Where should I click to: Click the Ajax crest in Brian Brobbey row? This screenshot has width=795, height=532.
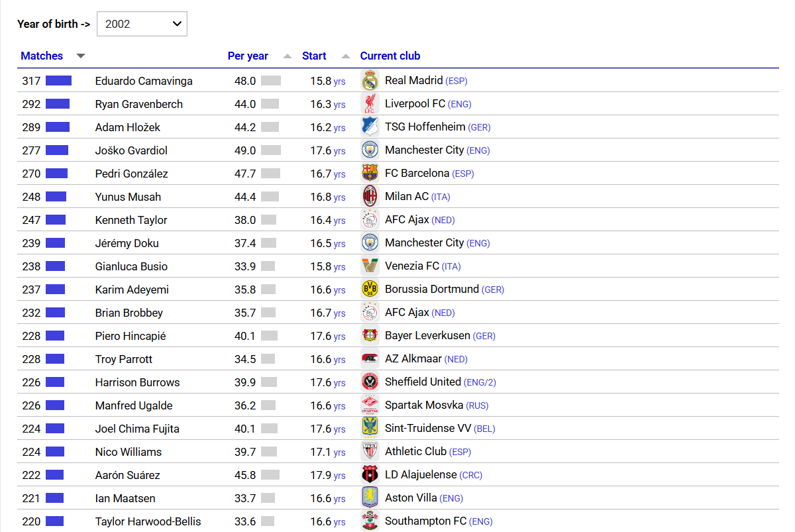[370, 313]
